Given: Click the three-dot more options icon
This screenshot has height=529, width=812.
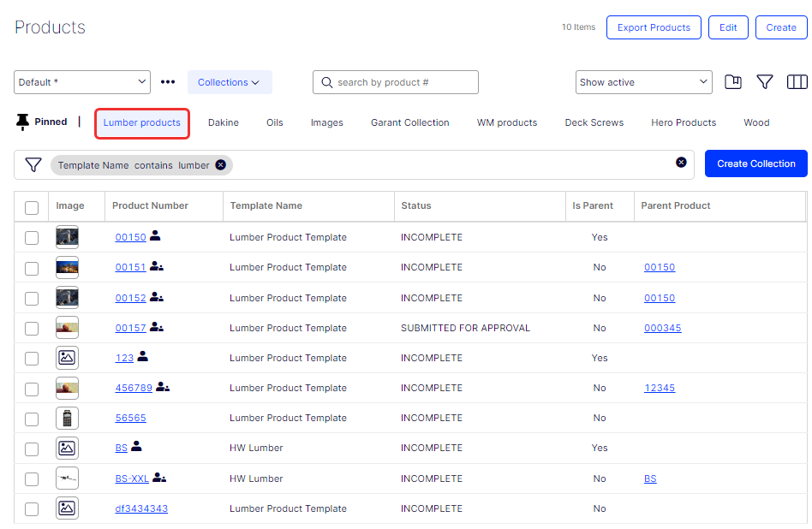Looking at the screenshot, I should [x=168, y=82].
